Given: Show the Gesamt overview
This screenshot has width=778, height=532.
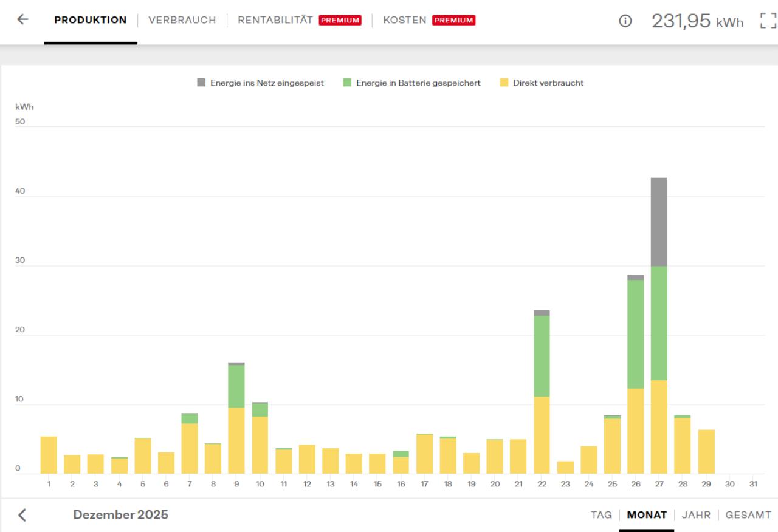Looking at the screenshot, I should 748,515.
